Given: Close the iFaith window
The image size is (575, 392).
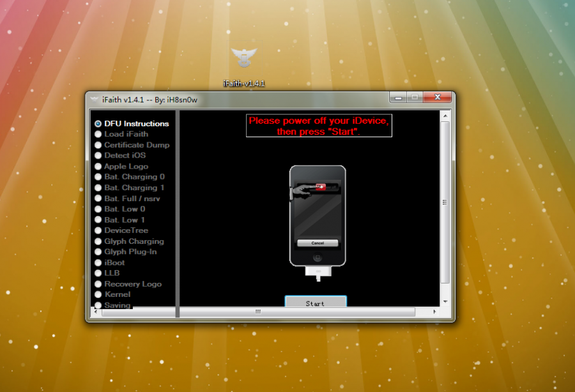Looking at the screenshot, I should 438,97.
